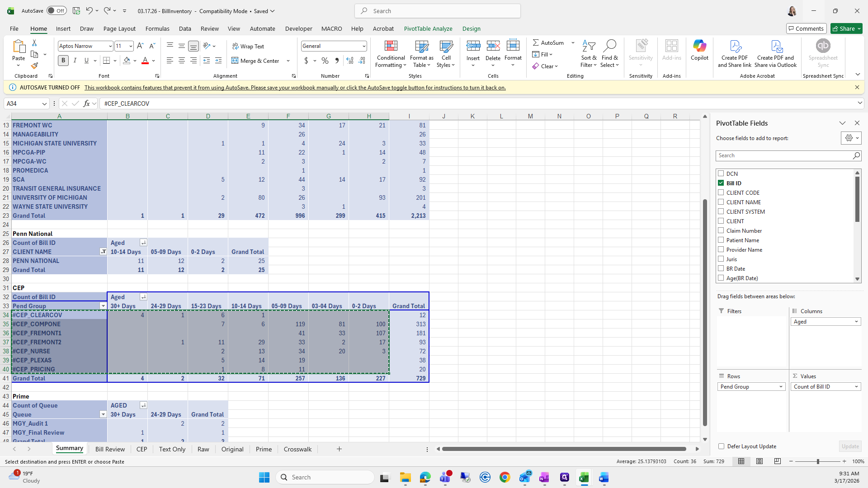Click the Wrap Text button
Viewport: 868px width, 488px height.
coord(248,46)
